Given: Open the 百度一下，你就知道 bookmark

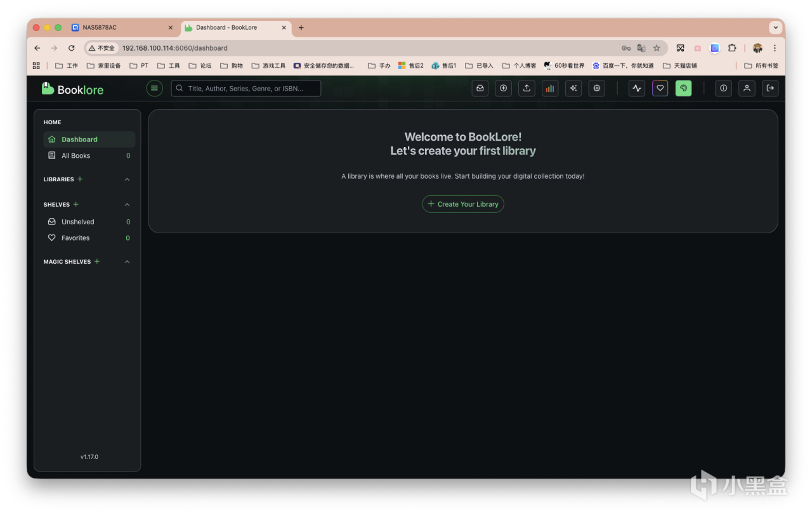Looking at the screenshot, I should point(623,65).
